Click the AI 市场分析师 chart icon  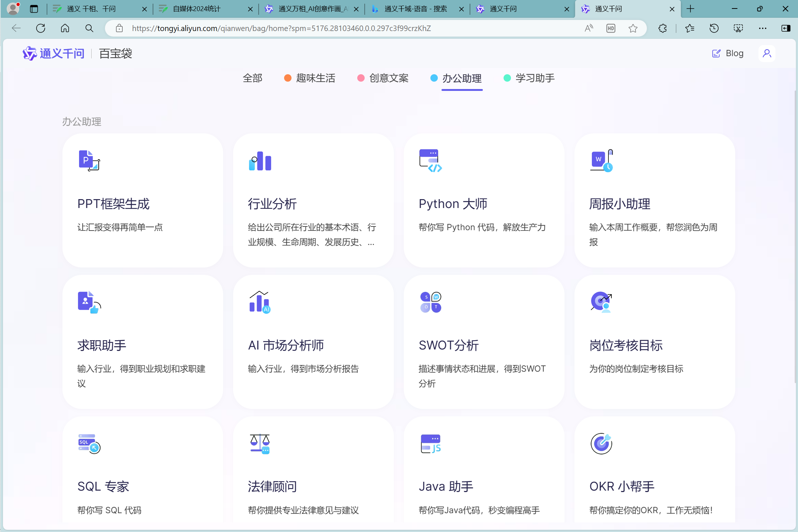point(260,302)
